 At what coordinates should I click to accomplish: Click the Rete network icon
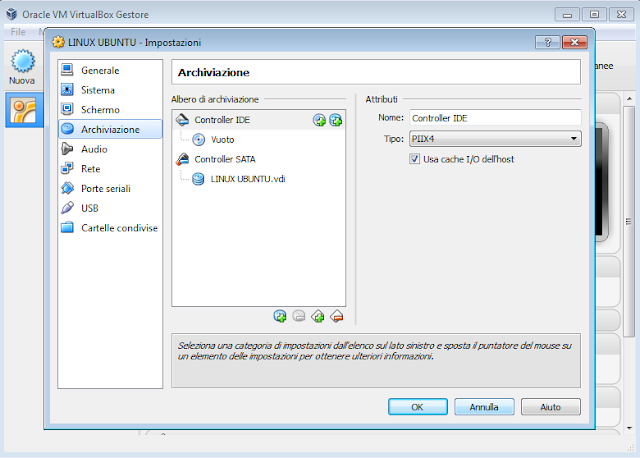(x=67, y=168)
